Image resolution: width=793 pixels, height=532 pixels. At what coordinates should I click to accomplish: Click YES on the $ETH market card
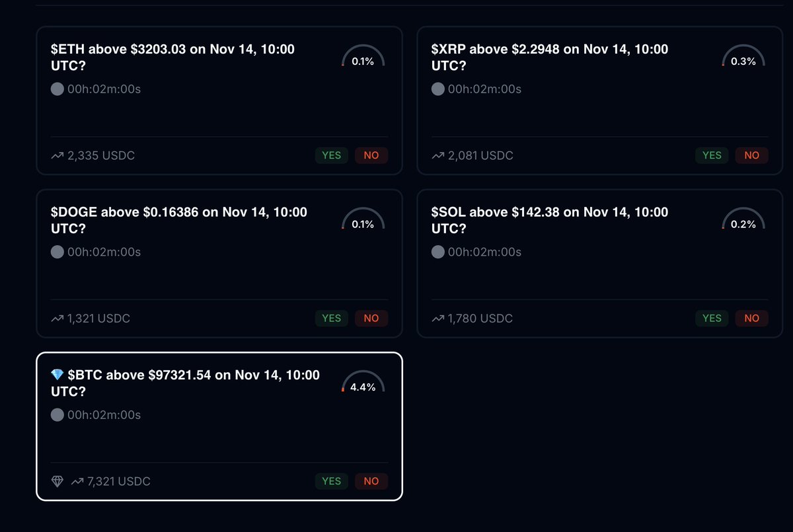click(331, 155)
